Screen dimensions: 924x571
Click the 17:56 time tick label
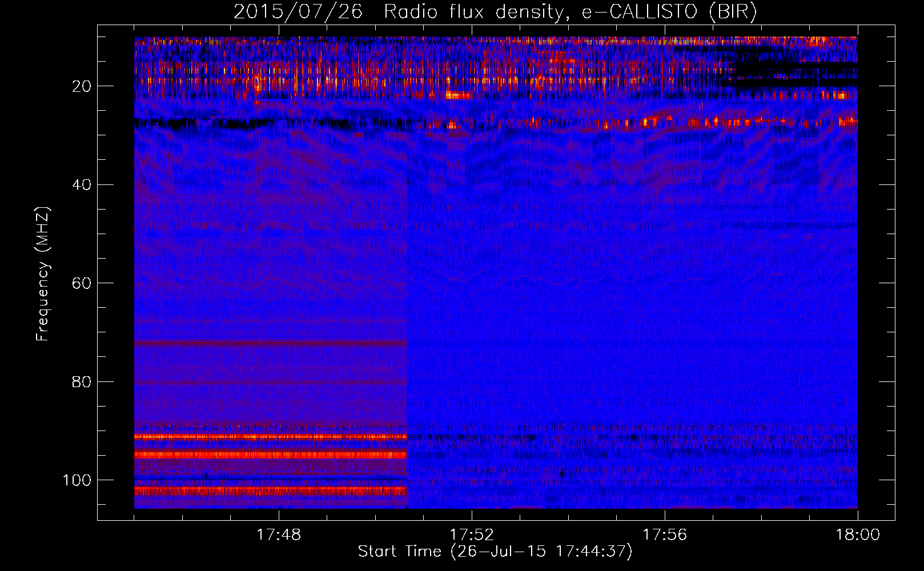pyautogui.click(x=665, y=535)
